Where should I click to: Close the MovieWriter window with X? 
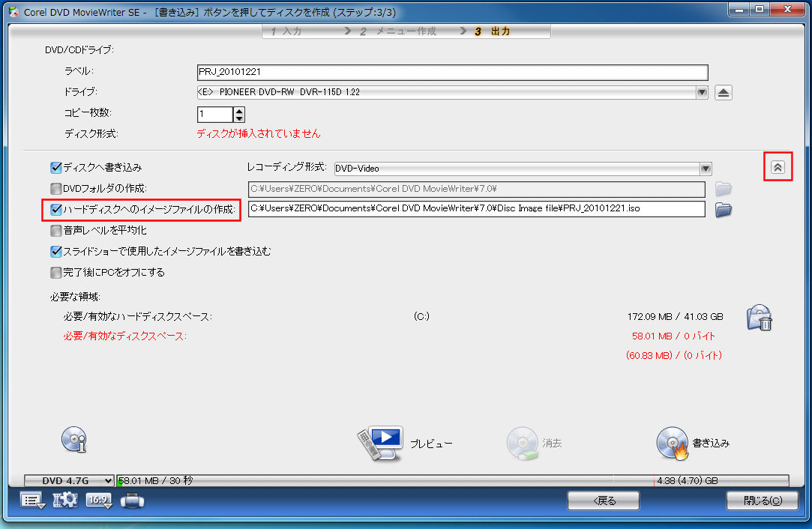tap(788, 9)
